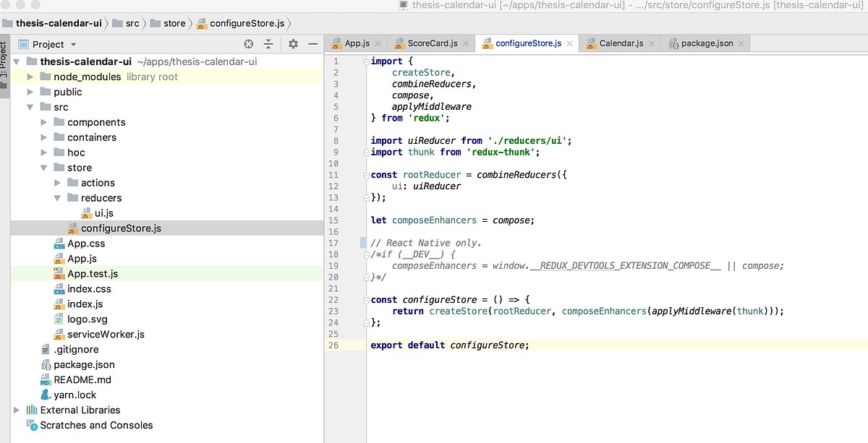Click the crosshair Select Opened File icon
Viewport: 868px width, 443px height.
(x=247, y=43)
